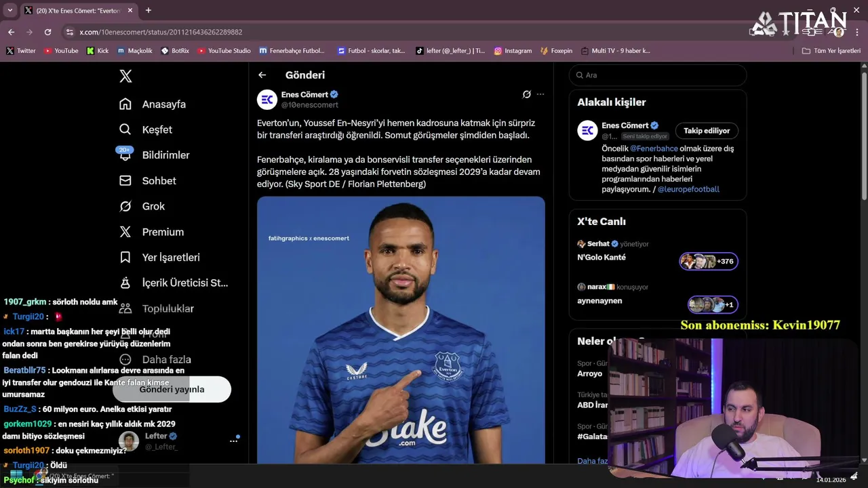The height and width of the screenshot is (488, 868).
Task: Go back with the Gönderi arrow
Action: [262, 75]
